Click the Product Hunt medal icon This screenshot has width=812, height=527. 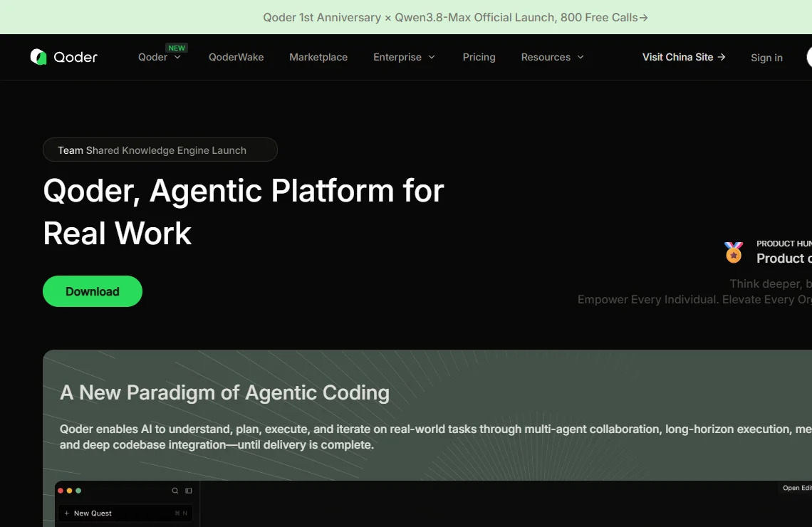(733, 253)
